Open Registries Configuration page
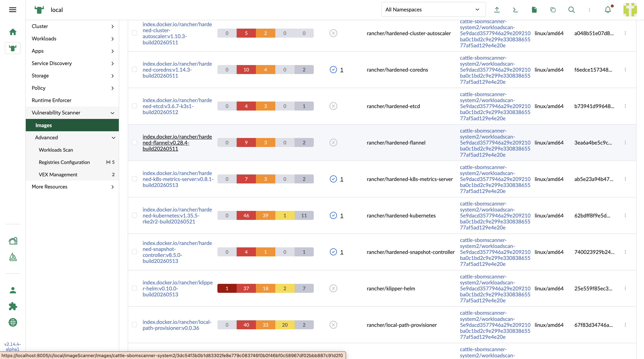This screenshot has height=359, width=644. click(x=72, y=162)
